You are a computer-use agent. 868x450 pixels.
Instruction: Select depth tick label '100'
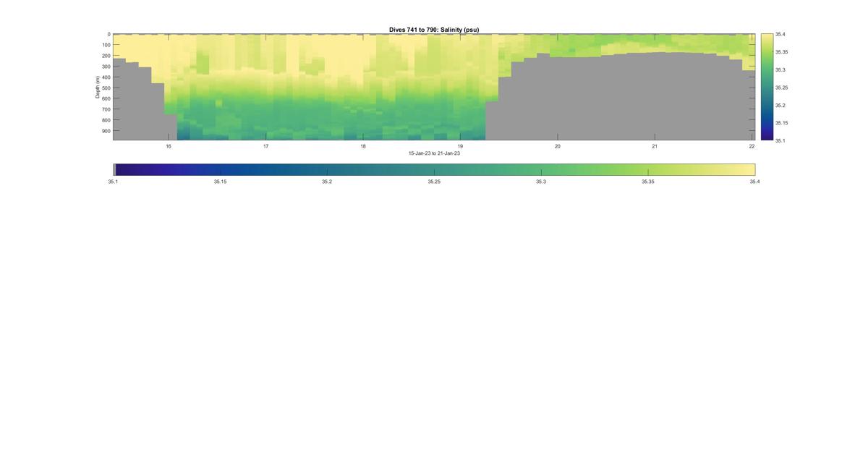coord(106,45)
